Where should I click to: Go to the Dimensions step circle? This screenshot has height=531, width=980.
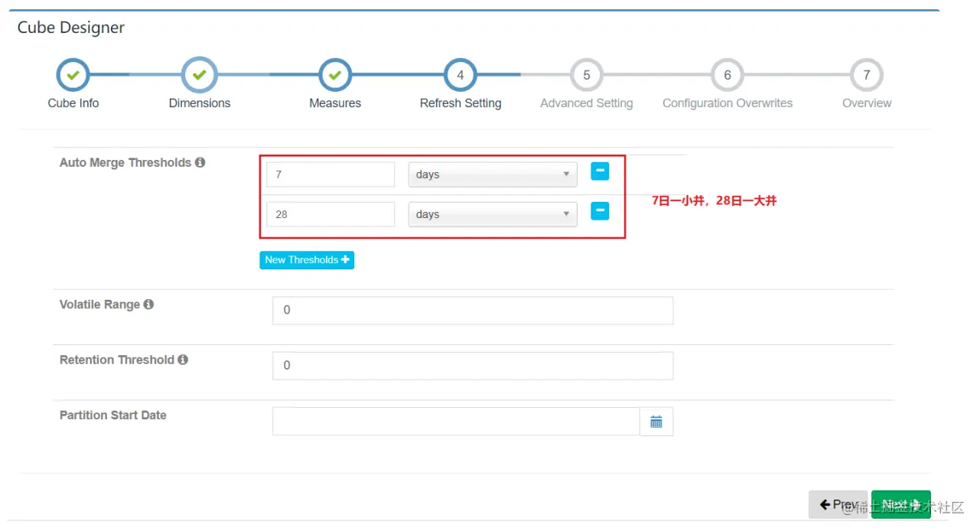tap(200, 75)
